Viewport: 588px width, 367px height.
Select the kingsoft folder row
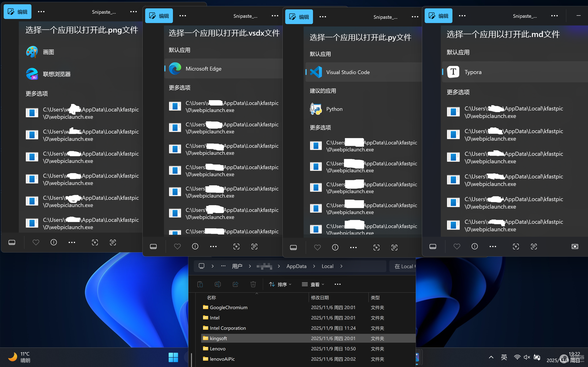tap(308, 338)
